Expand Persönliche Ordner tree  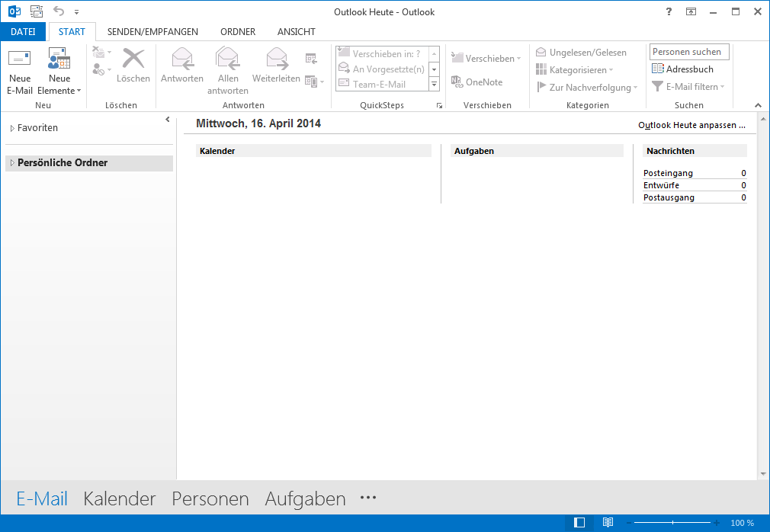[x=12, y=162]
